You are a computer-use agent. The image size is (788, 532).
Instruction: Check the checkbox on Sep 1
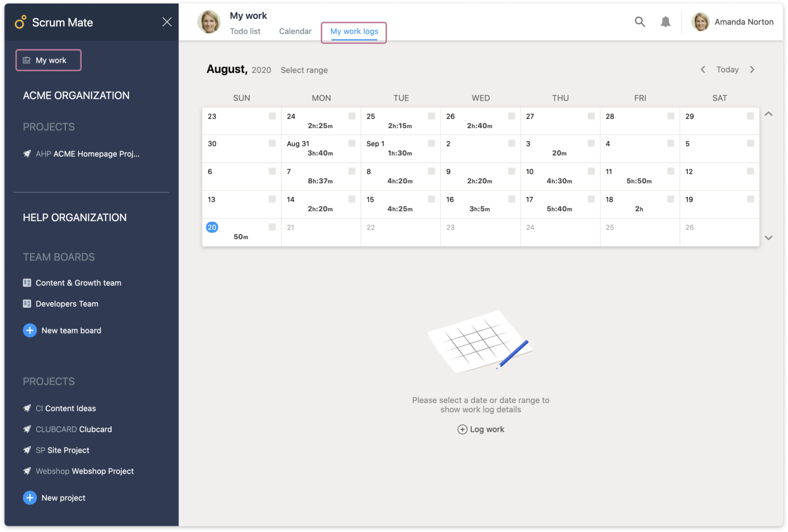pyautogui.click(x=431, y=144)
